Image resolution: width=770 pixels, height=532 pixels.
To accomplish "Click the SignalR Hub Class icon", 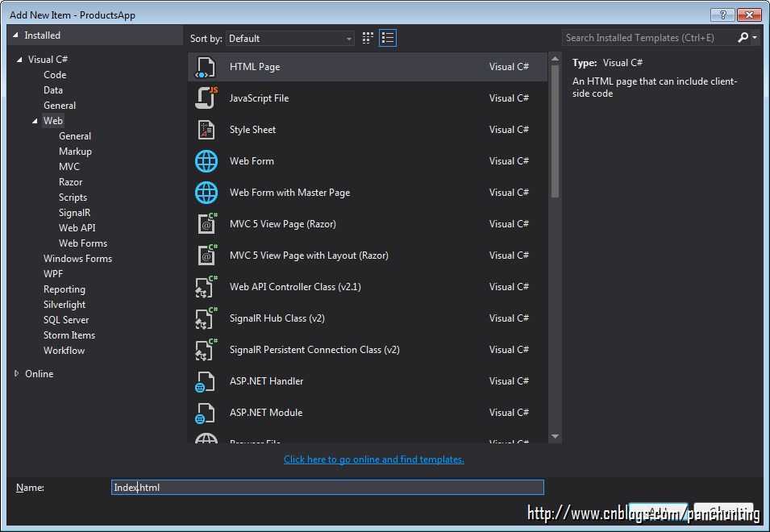I will click(x=206, y=318).
